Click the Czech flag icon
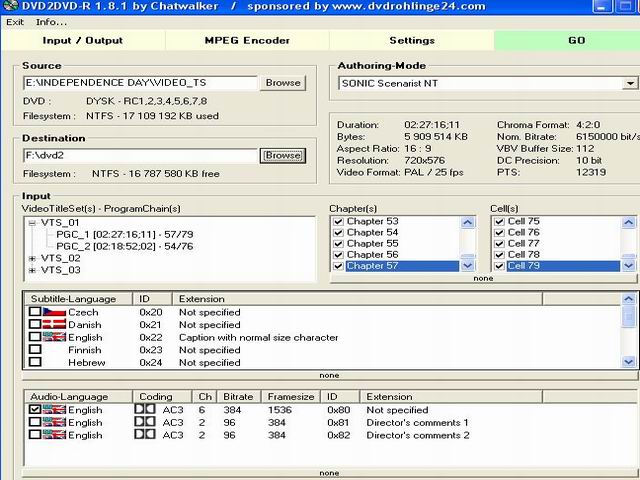Viewport: 640px width, 480px height. point(54,312)
